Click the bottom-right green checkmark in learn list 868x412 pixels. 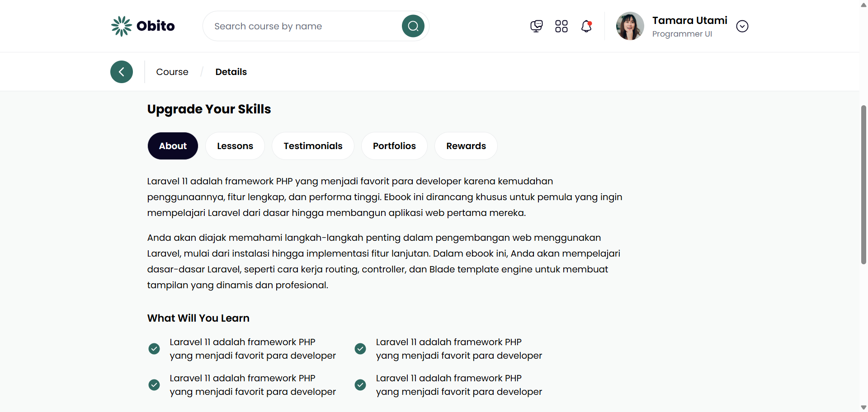[360, 385]
